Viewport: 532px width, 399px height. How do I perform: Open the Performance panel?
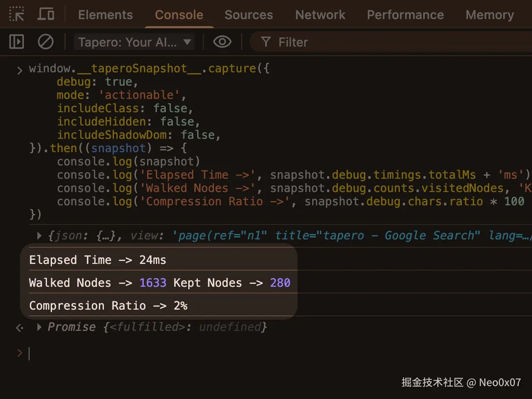pos(405,15)
